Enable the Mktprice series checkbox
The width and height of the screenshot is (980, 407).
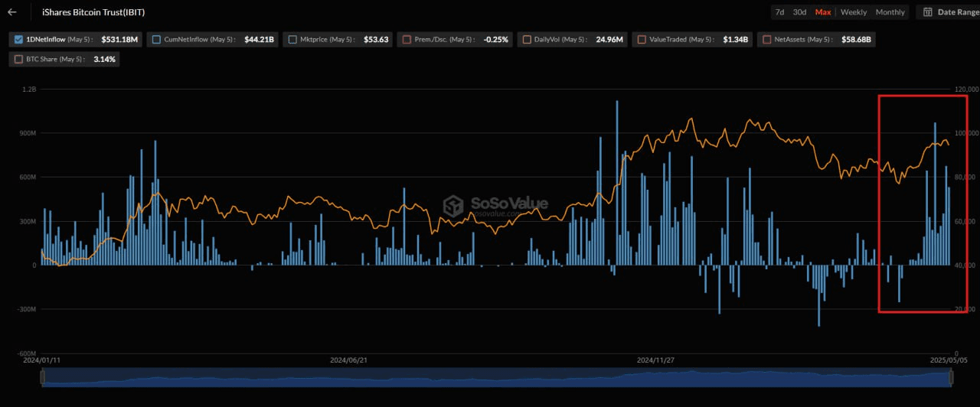[x=292, y=39]
